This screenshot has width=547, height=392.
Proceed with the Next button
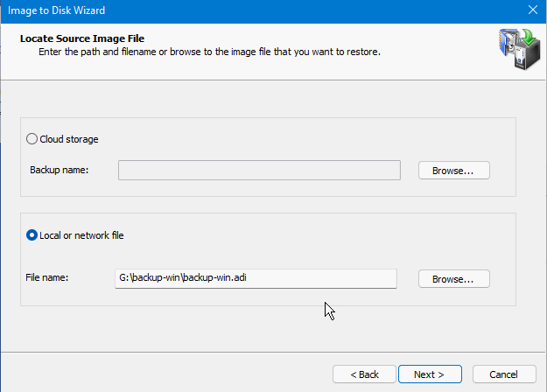coord(429,374)
